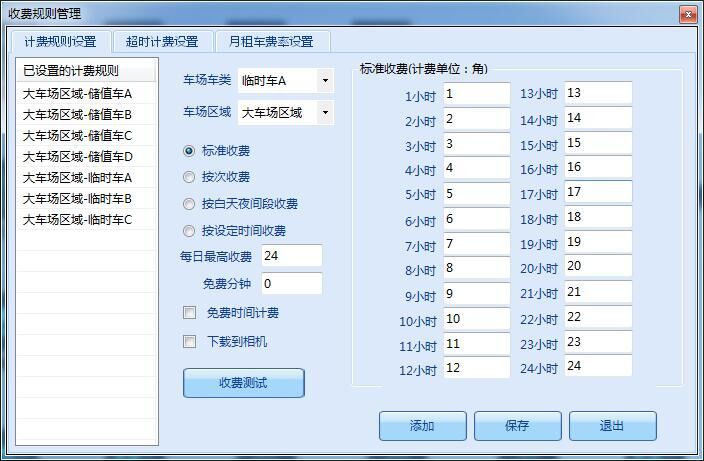The height and width of the screenshot is (461, 704).
Task: Select 按白天夜间段收费 radio option
Action: point(189,204)
